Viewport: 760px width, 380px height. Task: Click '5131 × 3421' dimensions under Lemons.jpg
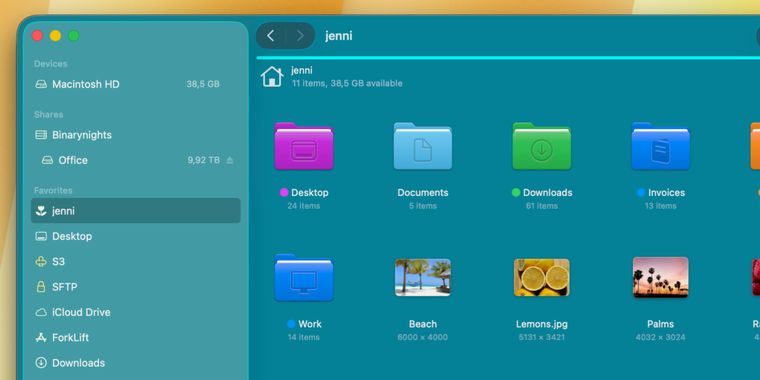[x=542, y=337]
